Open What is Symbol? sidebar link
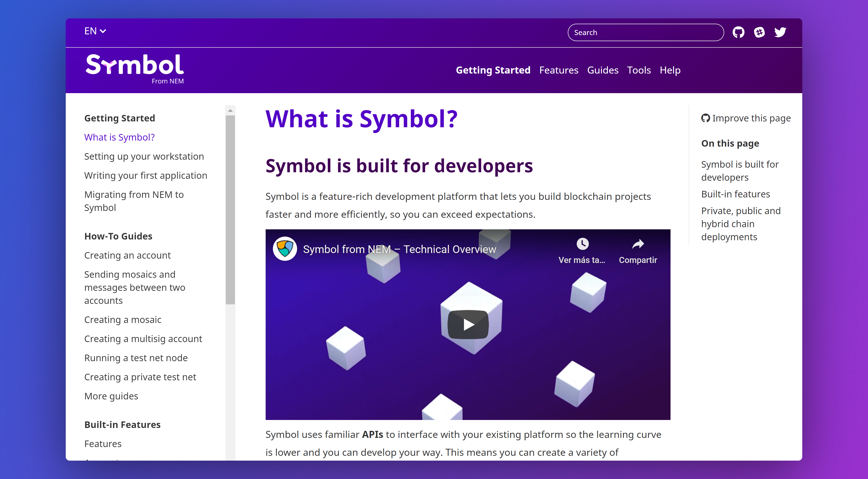The height and width of the screenshot is (479, 868). 119,137
